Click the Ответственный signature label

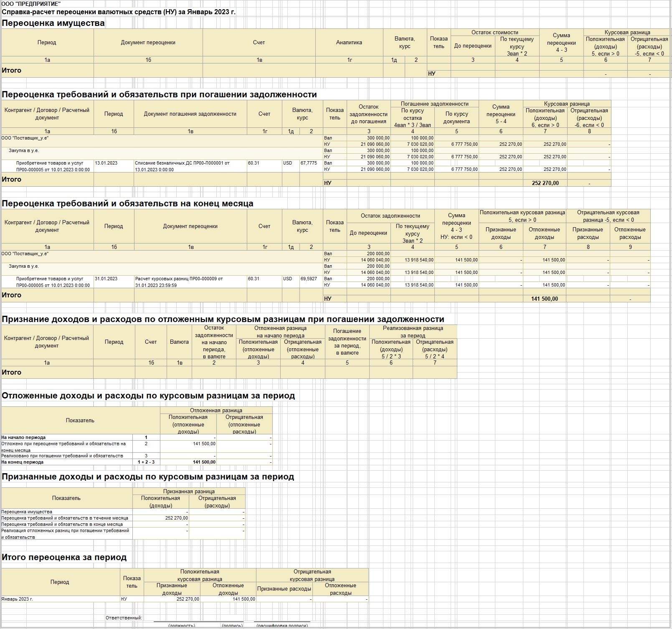124,618
